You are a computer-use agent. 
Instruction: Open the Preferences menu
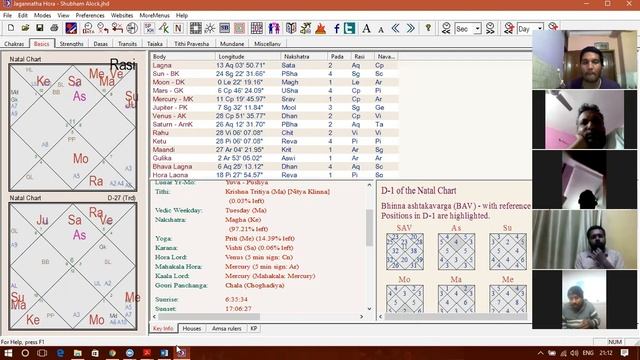(x=90, y=16)
